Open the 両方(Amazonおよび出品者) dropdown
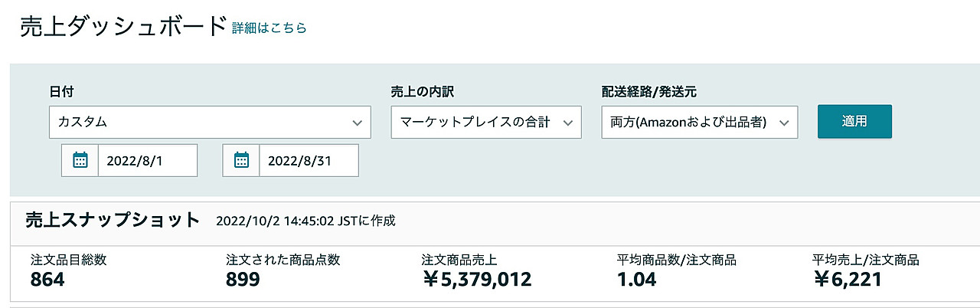Screen dimensions: 980x308 tap(700, 122)
